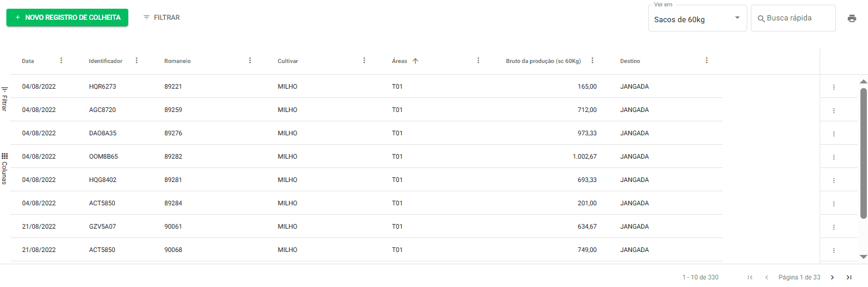The image size is (868, 287).
Task: Open the Cultivar column options menu
Action: tap(364, 61)
